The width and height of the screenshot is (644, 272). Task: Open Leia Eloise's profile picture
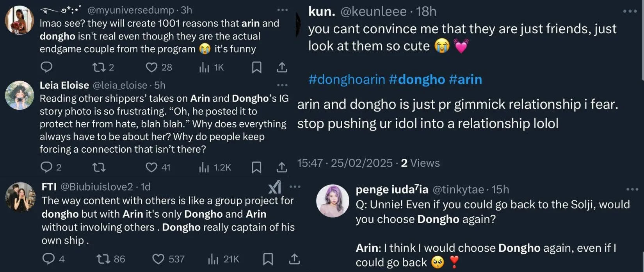20,95
